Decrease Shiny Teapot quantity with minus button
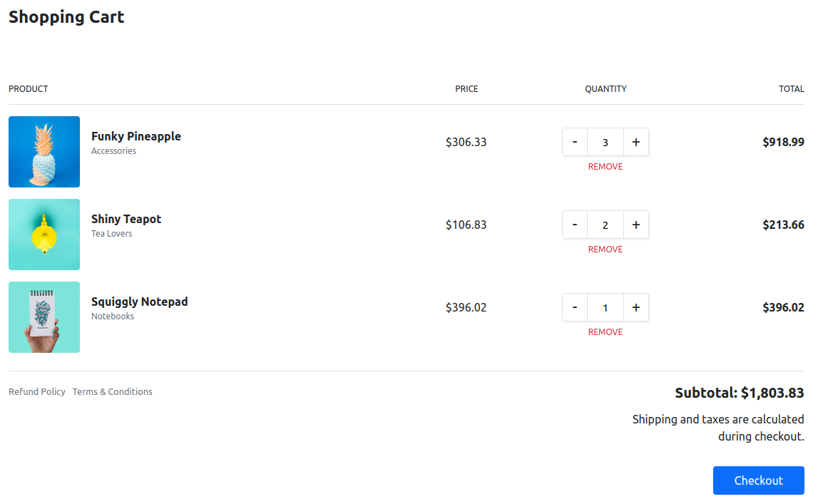Viewport: 818px width, 504px height. point(575,224)
